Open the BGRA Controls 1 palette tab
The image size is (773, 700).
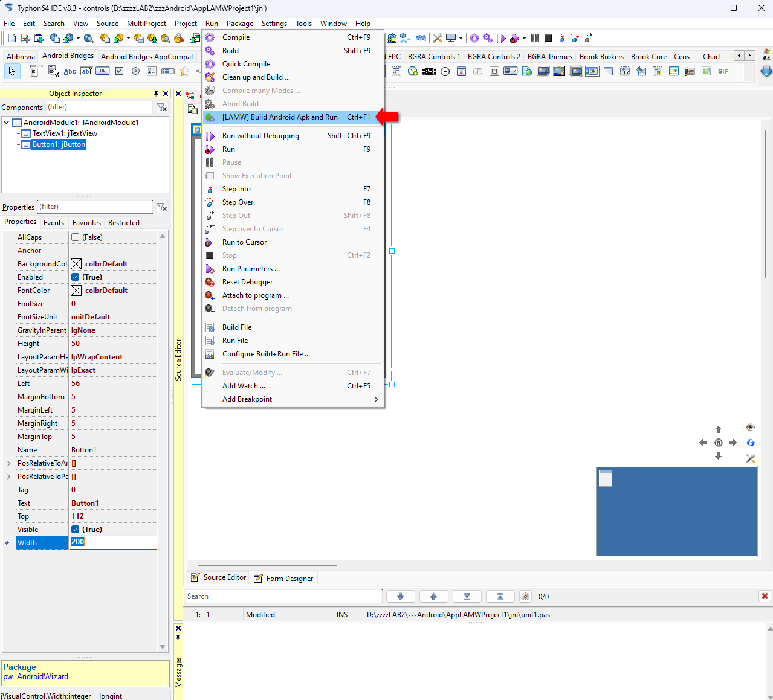click(434, 57)
